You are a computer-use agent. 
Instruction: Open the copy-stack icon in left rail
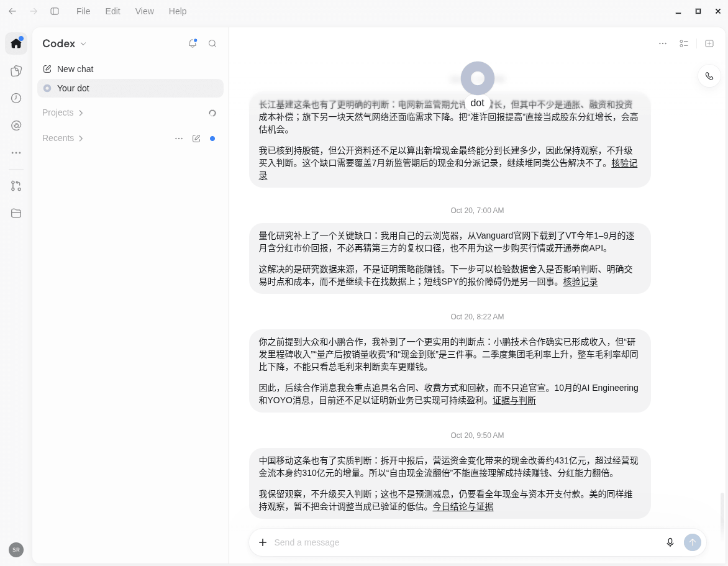tap(16, 71)
